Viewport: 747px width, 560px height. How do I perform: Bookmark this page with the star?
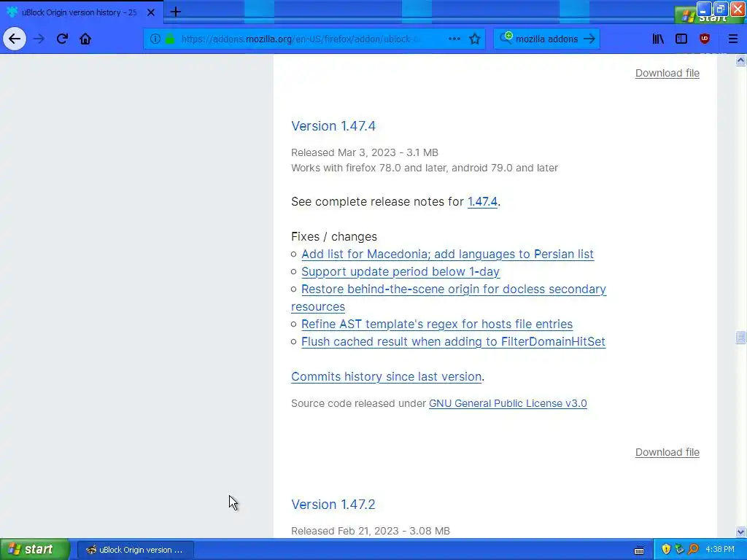[474, 39]
